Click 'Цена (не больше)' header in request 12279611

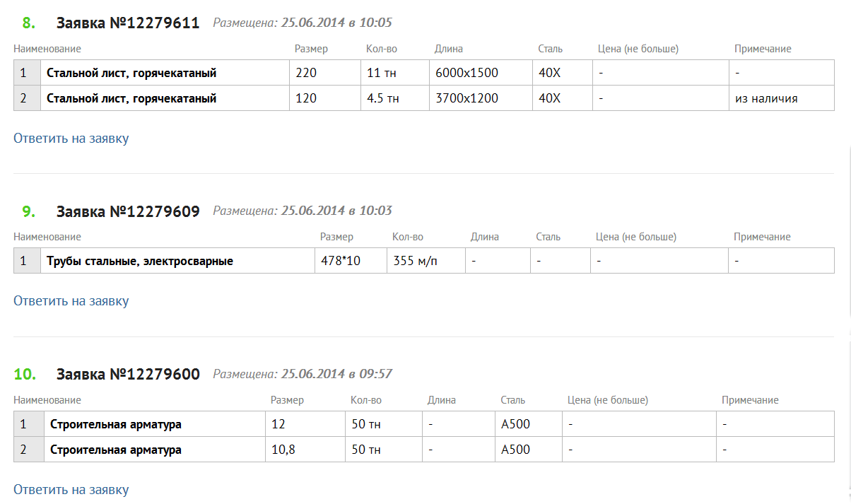tap(638, 49)
